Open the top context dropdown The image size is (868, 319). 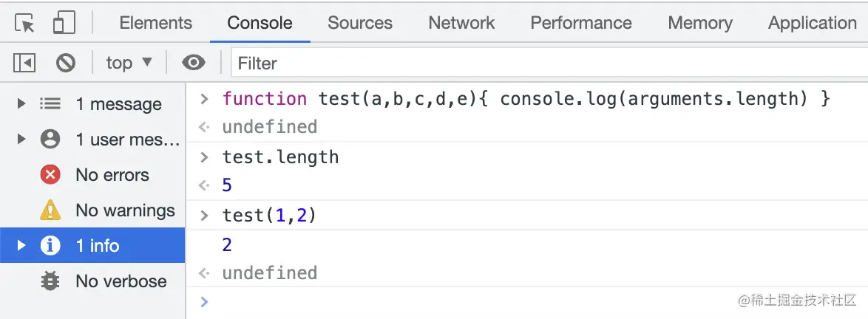click(x=129, y=64)
